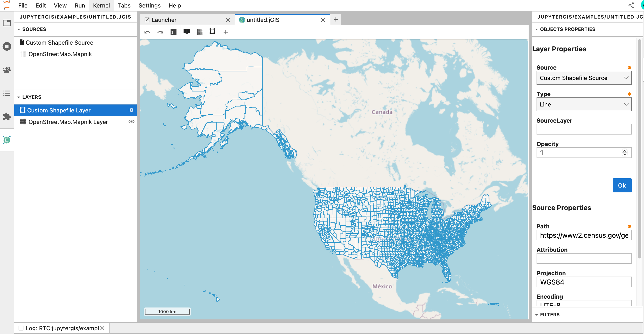Open the file browser in the left sidebar
Screen dimensions: 644x334
pos(7,23)
